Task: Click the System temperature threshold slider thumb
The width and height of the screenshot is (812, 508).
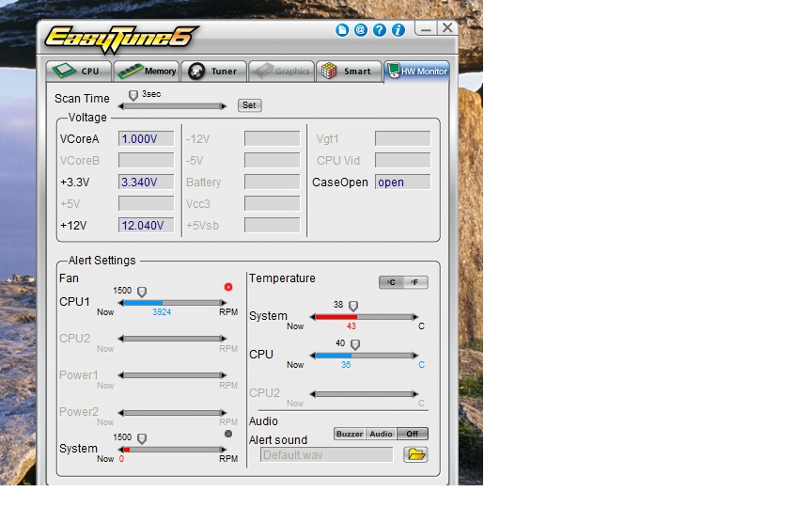Action: [x=352, y=306]
